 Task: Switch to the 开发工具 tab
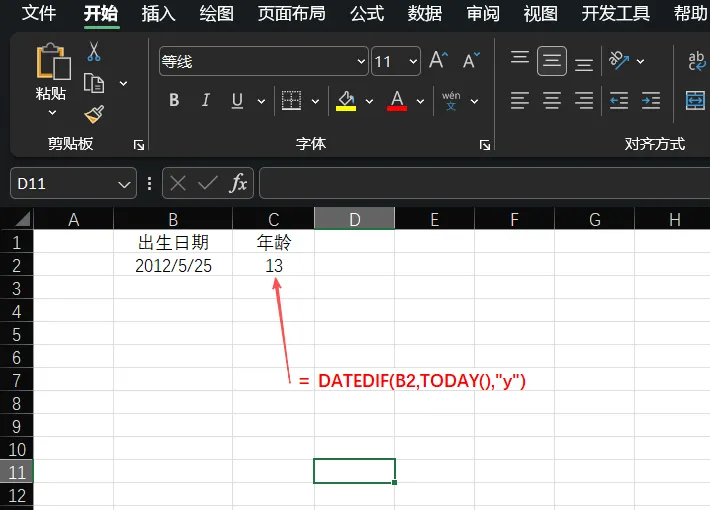click(x=616, y=13)
